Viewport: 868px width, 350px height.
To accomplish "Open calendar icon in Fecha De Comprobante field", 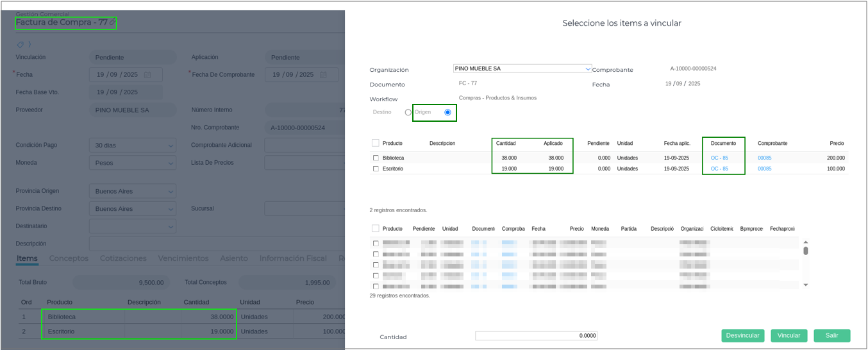I will click(324, 75).
